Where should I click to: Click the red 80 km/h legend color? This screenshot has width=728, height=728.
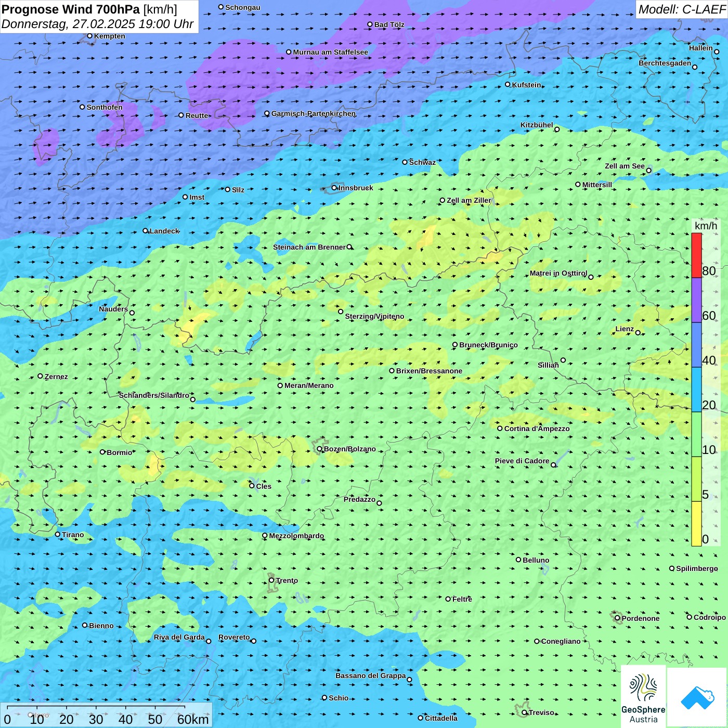(696, 255)
